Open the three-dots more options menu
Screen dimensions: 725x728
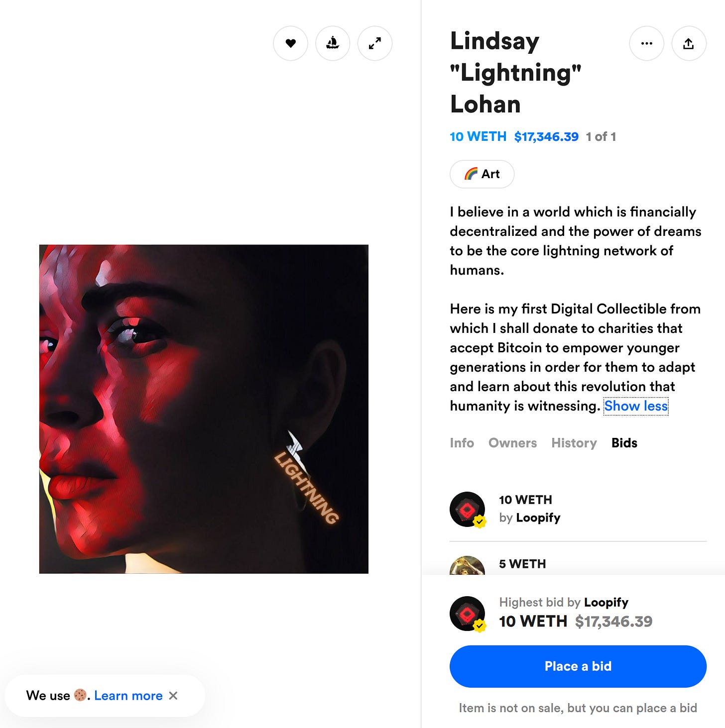tap(647, 43)
